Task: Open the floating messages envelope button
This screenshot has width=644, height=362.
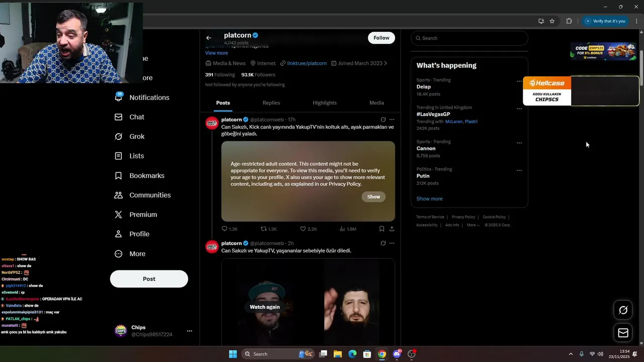Action: click(623, 333)
